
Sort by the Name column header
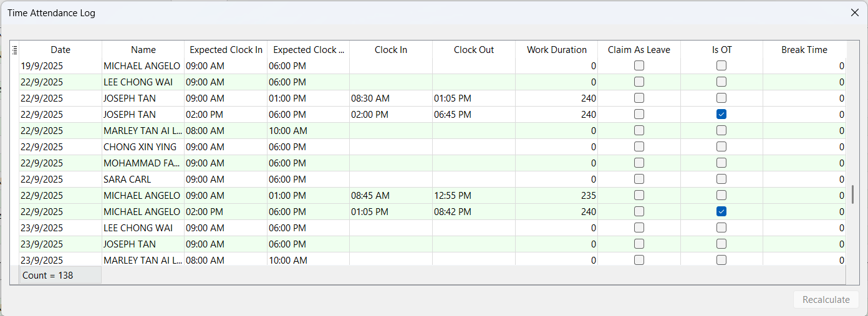143,50
